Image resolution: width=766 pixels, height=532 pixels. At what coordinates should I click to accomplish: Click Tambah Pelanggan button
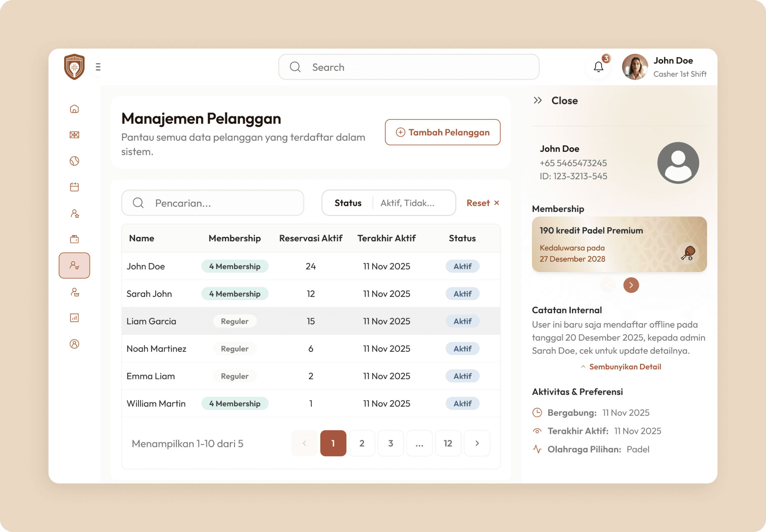point(442,132)
